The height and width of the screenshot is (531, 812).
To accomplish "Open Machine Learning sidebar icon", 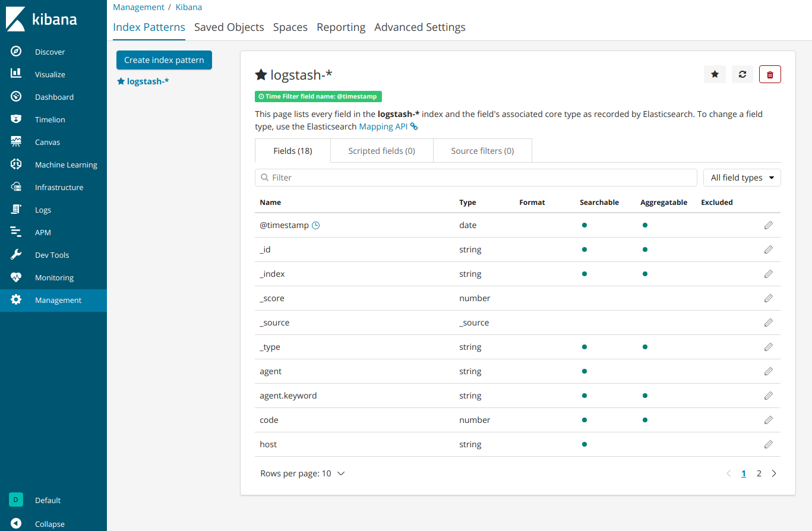I will (x=17, y=164).
